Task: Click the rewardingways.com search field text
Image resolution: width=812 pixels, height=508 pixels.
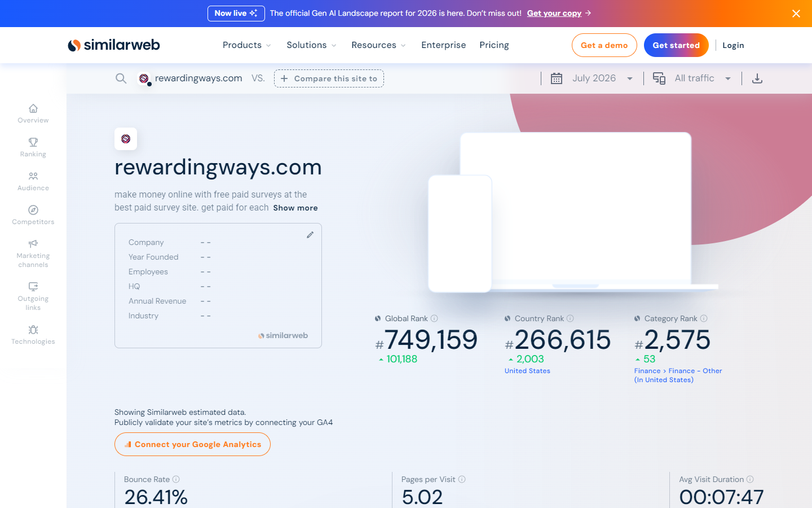Action: pyautogui.click(x=198, y=78)
